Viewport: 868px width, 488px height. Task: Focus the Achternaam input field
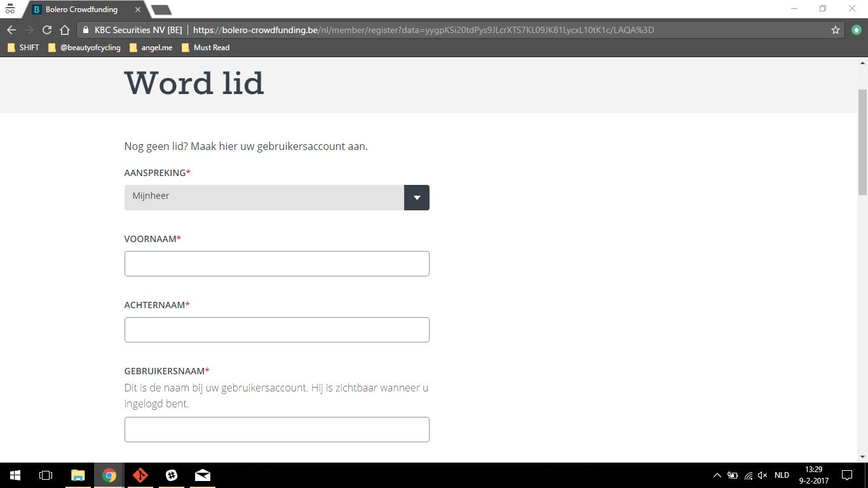277,330
